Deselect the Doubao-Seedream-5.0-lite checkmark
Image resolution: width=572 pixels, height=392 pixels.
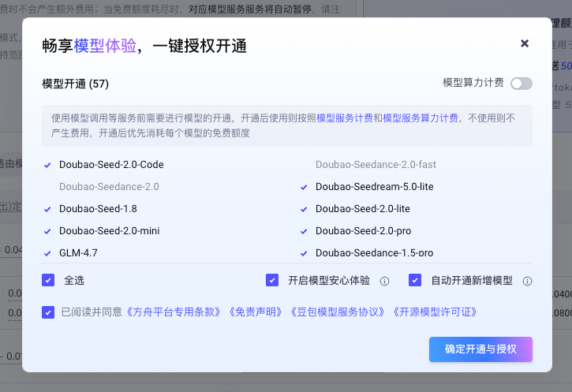[304, 188]
